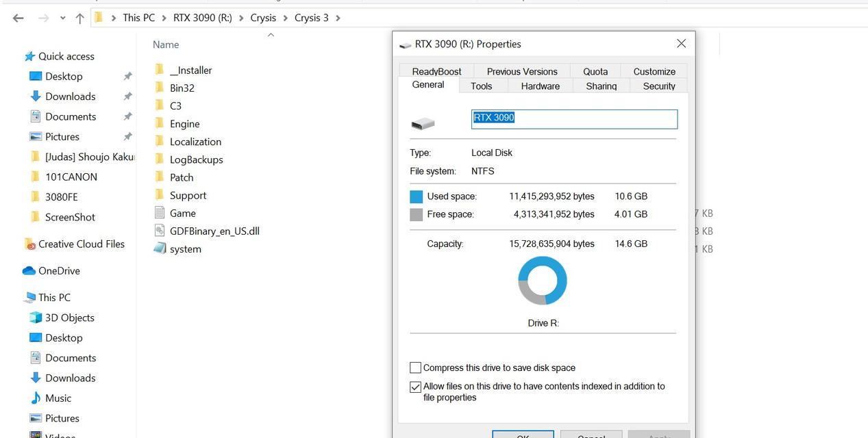Click the blue Used space color swatch
Image resolution: width=868 pixels, height=438 pixels.
pos(416,196)
